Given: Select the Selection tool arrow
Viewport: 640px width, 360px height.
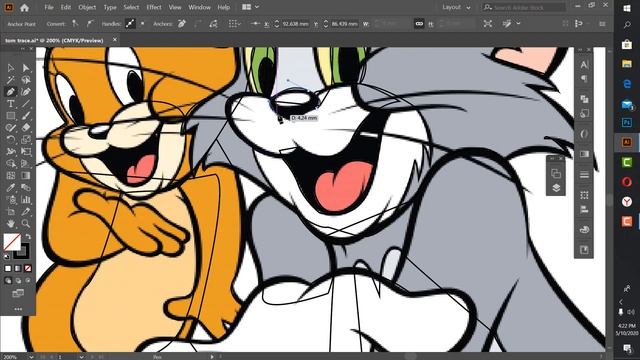Looking at the screenshot, I should (11, 68).
